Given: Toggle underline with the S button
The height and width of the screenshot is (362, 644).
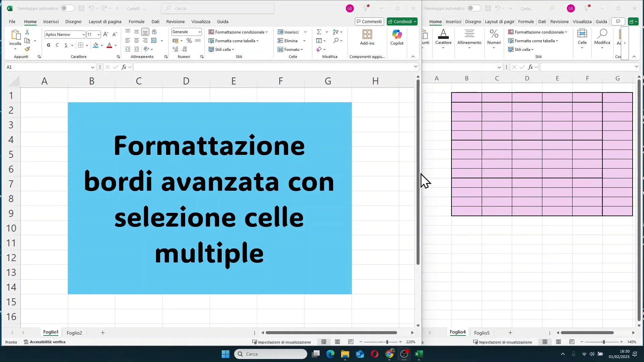Looking at the screenshot, I should click(66, 45).
